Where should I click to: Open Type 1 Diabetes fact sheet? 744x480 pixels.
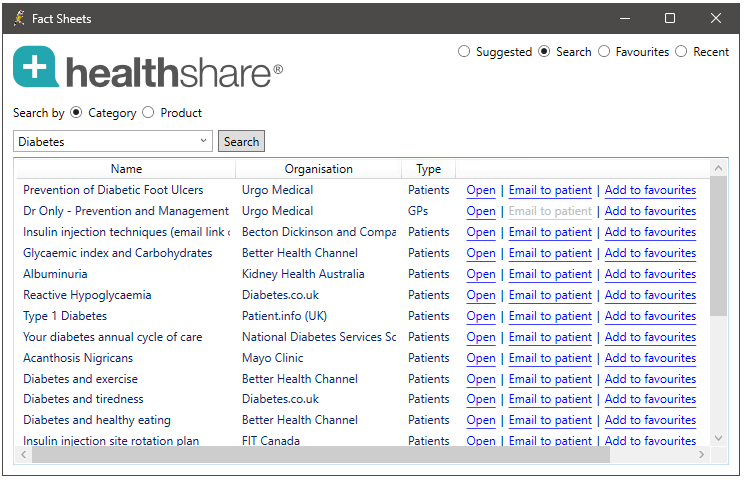coord(481,316)
